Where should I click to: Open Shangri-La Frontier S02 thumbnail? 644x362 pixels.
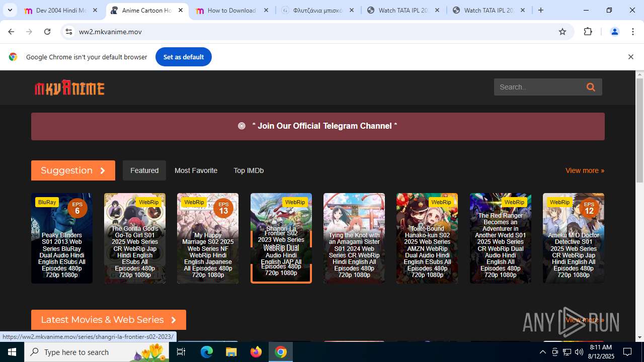coord(281,238)
